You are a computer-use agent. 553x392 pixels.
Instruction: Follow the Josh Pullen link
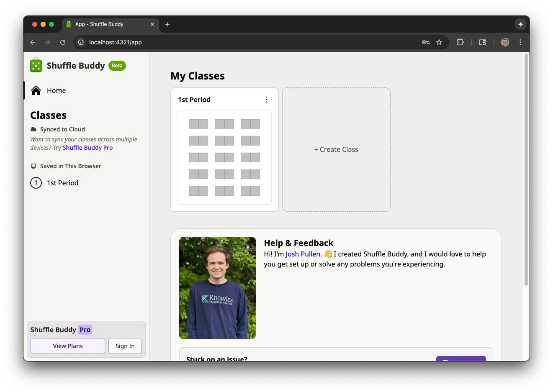coord(303,254)
